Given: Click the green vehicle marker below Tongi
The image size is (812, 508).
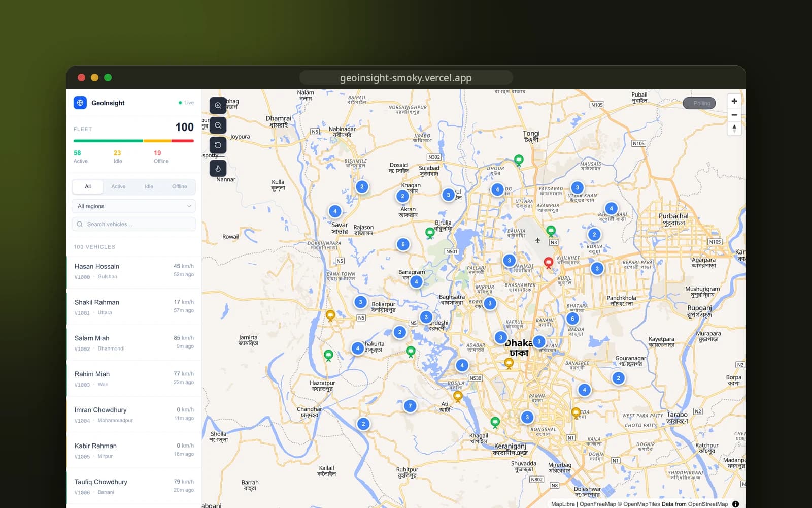Looking at the screenshot, I should (519, 160).
